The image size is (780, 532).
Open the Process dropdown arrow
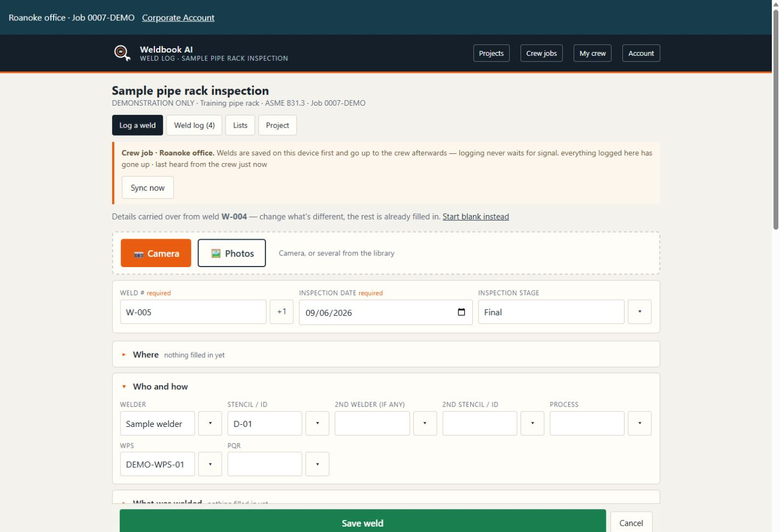[639, 423]
